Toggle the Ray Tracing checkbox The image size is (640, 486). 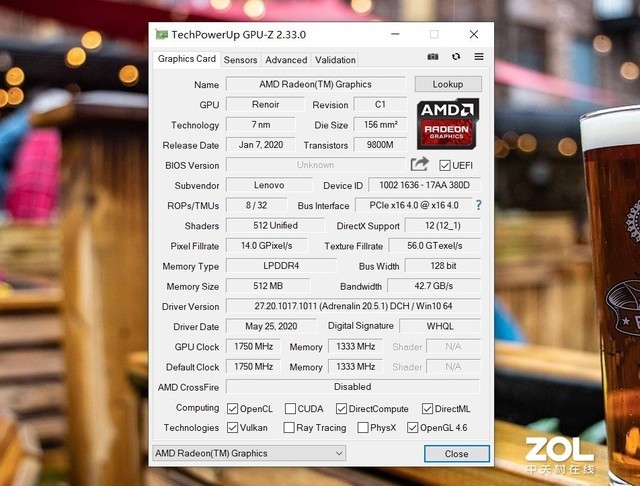point(289,428)
